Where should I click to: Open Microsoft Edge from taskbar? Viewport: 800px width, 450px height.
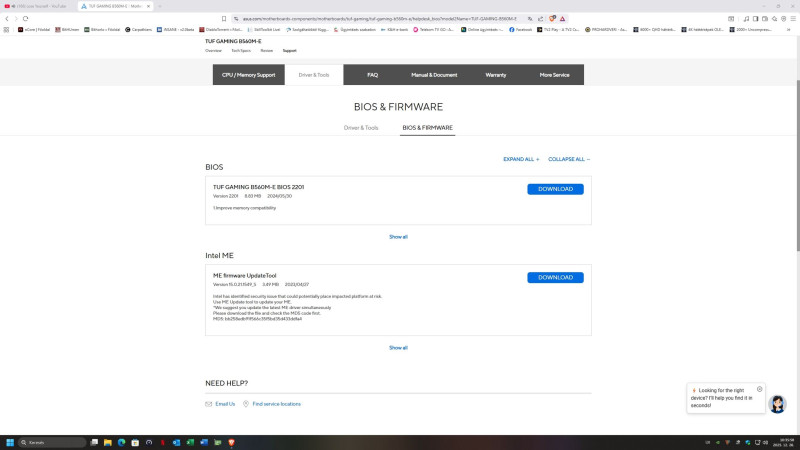click(121, 442)
